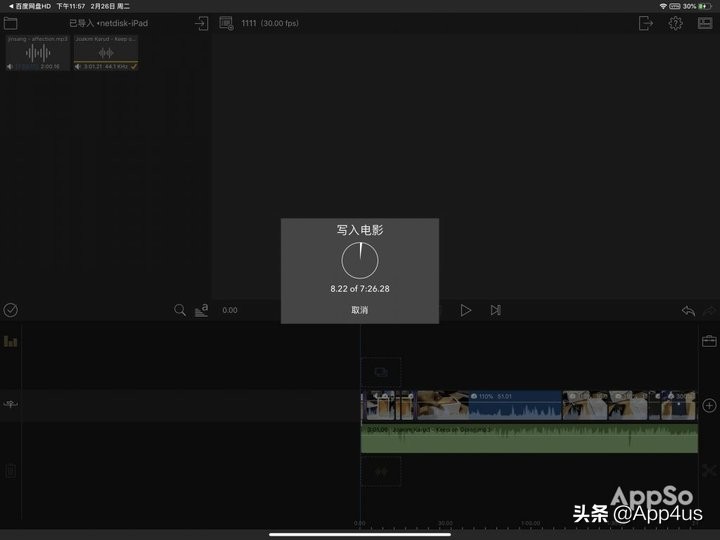Viewport: 720px width, 540px height.
Task: Tap the add clip plus circle icon
Action: tap(709, 405)
